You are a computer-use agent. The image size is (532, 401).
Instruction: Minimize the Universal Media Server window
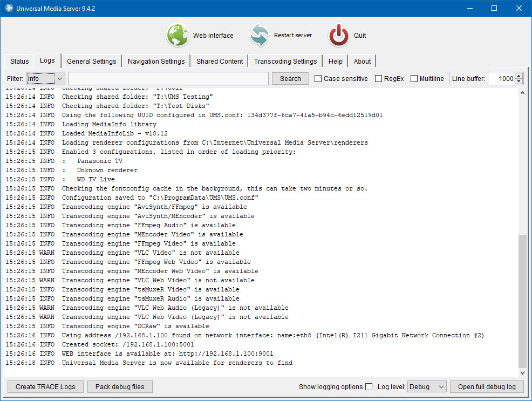(x=470, y=8)
